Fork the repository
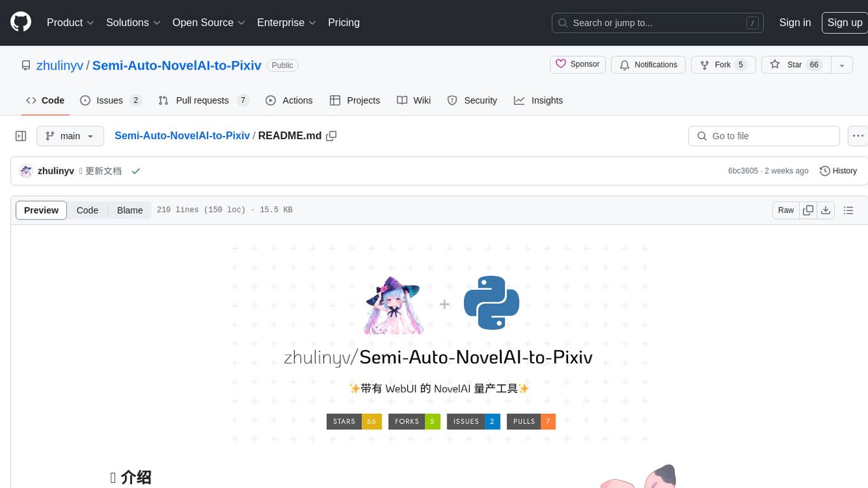 [x=724, y=65]
